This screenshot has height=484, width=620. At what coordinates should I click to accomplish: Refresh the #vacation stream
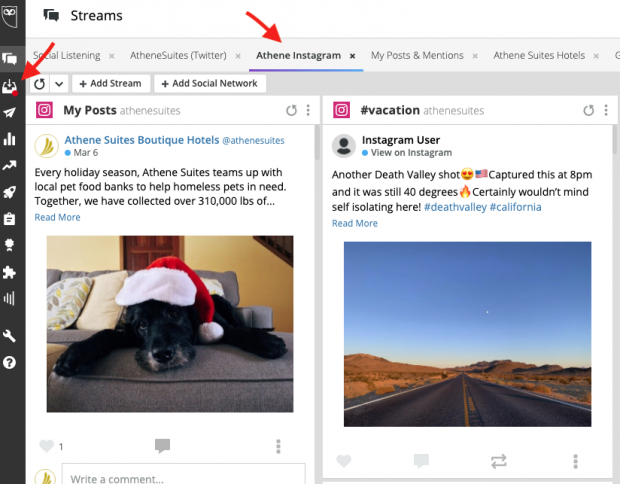click(x=589, y=110)
